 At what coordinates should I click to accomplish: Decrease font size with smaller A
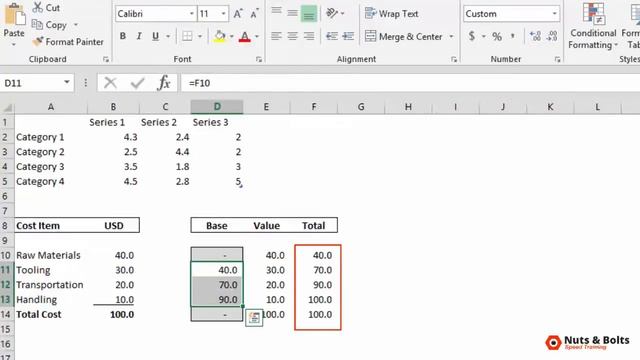(254, 14)
